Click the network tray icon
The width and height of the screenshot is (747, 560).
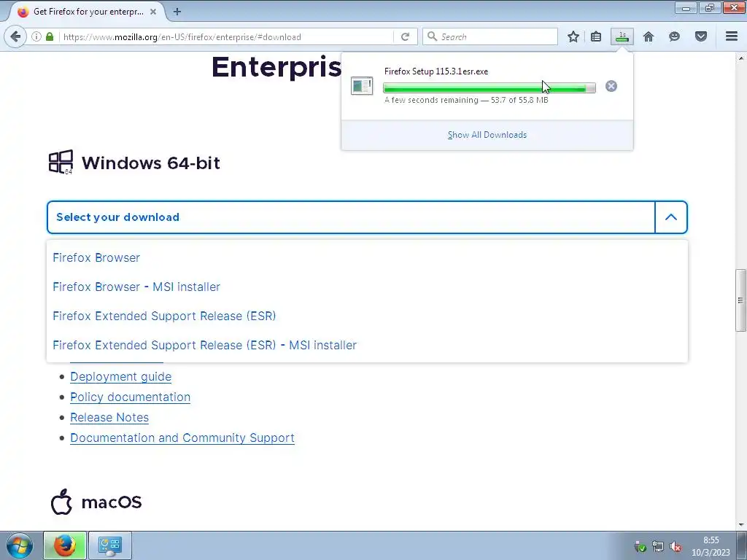658,547
